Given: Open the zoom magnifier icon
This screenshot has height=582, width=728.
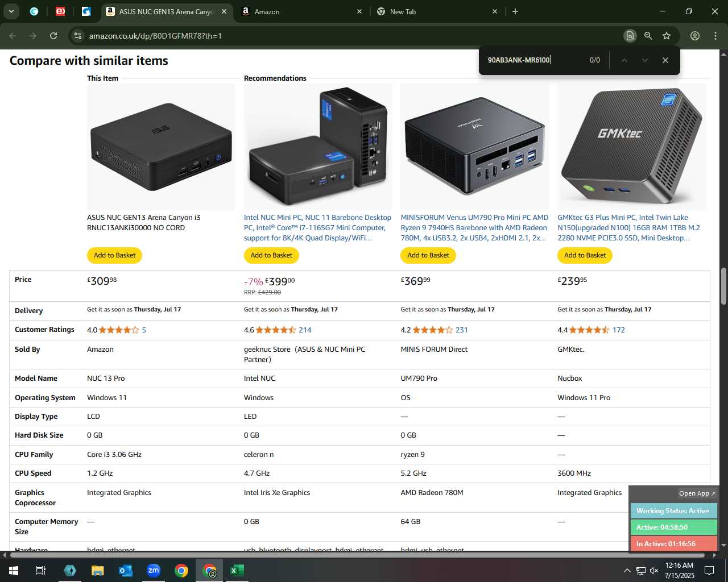Looking at the screenshot, I should 648,36.
